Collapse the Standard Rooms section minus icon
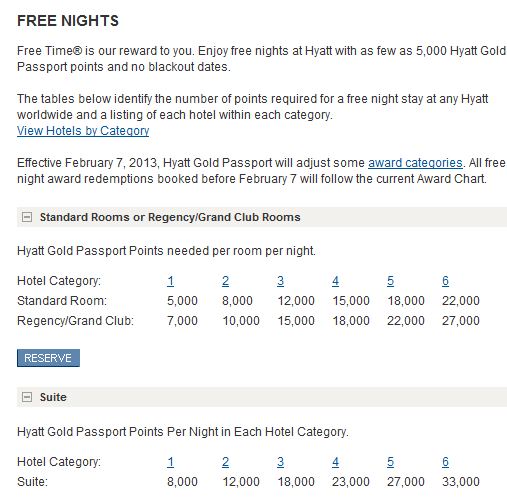The width and height of the screenshot is (507, 498). (x=27, y=217)
